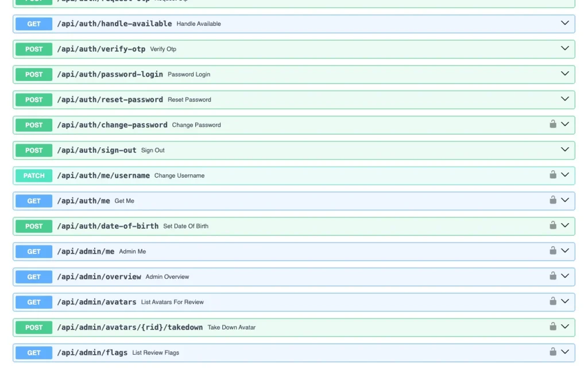Screen dimensions: 588x368
Task: Click lock icon for Set Date Of Birth
Action: pos(553,225)
